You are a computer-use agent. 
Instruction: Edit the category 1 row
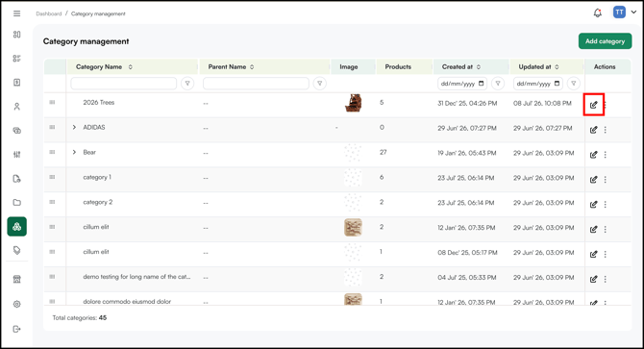(x=593, y=180)
